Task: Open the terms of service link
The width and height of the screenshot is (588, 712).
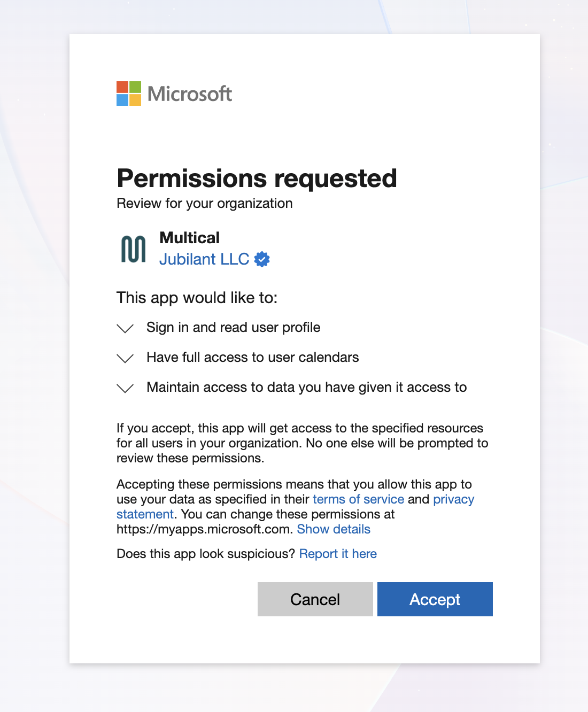Action: coord(358,499)
